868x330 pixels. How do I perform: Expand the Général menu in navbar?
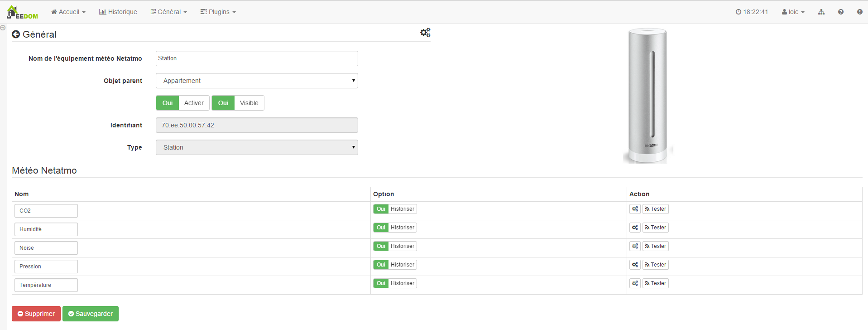pos(169,12)
